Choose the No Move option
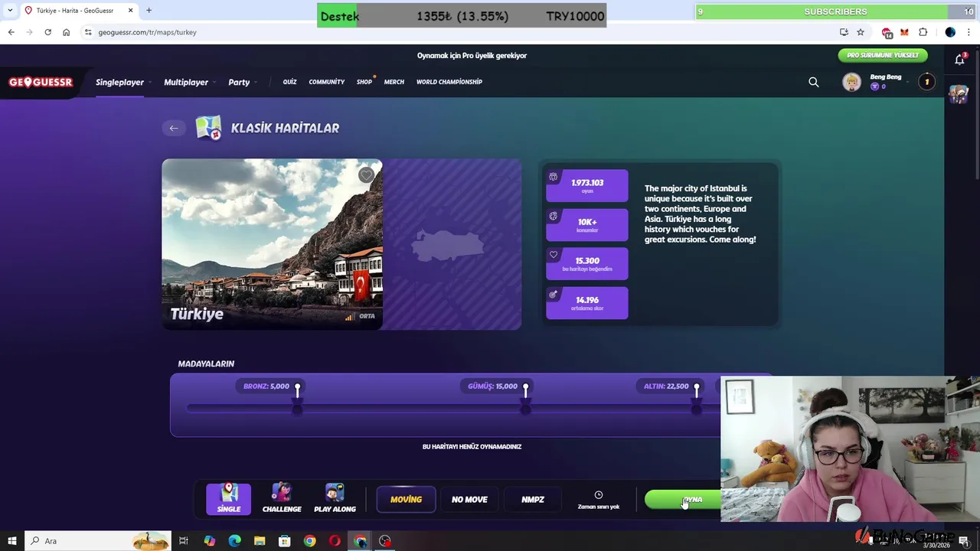The image size is (980, 551). pyautogui.click(x=469, y=500)
